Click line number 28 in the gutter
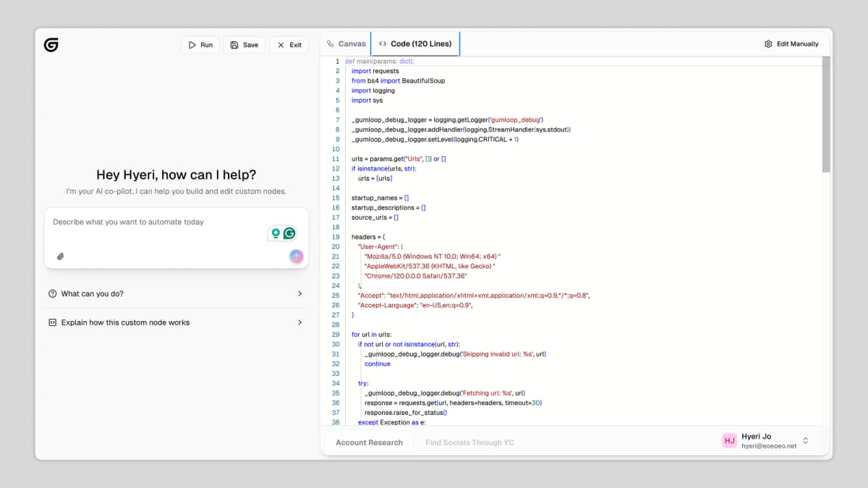This screenshot has width=868, height=488. coord(336,325)
